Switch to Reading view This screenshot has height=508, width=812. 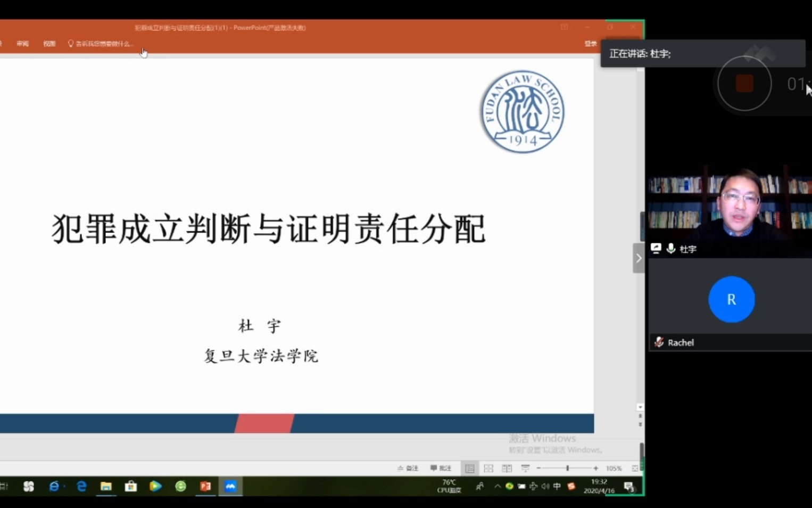(507, 468)
